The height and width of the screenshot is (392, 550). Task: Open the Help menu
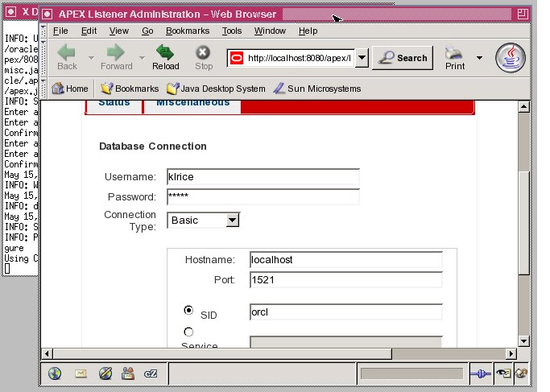[x=308, y=31]
